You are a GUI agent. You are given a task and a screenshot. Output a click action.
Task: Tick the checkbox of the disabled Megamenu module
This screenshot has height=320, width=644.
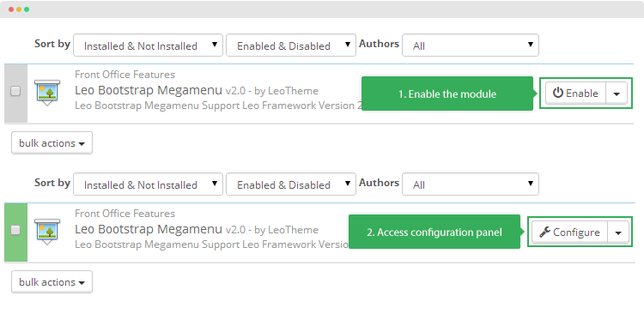coord(15,91)
